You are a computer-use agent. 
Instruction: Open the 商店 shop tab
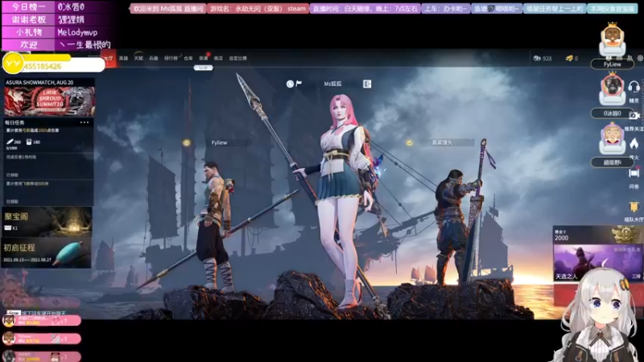pos(218,58)
